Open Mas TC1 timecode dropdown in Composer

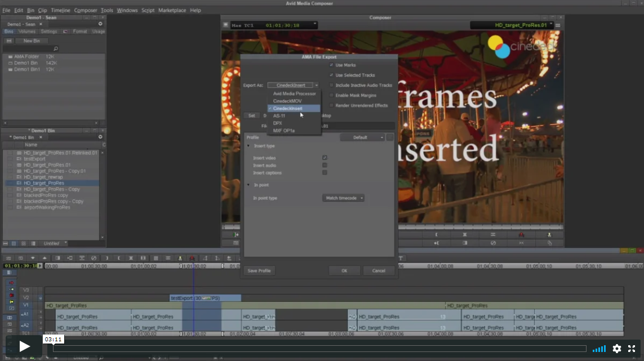pyautogui.click(x=314, y=24)
